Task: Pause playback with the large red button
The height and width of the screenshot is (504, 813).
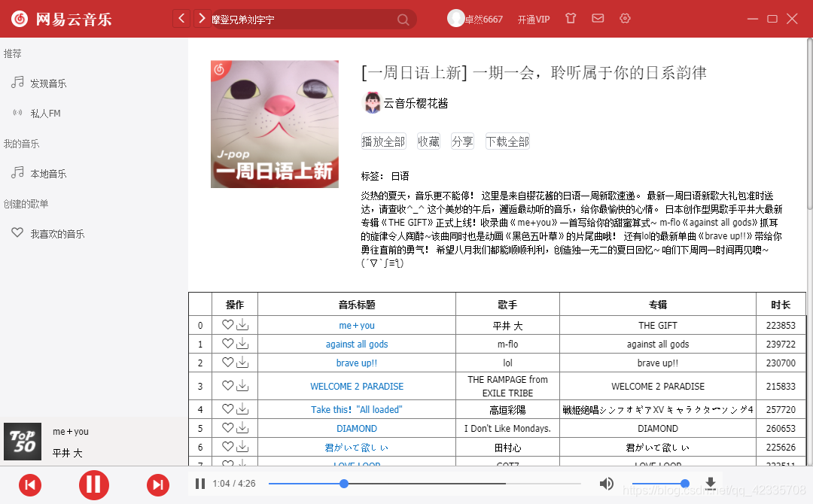Action: [94, 485]
